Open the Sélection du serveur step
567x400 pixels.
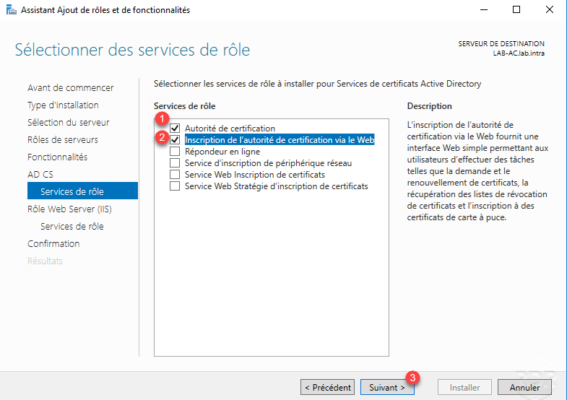68,123
